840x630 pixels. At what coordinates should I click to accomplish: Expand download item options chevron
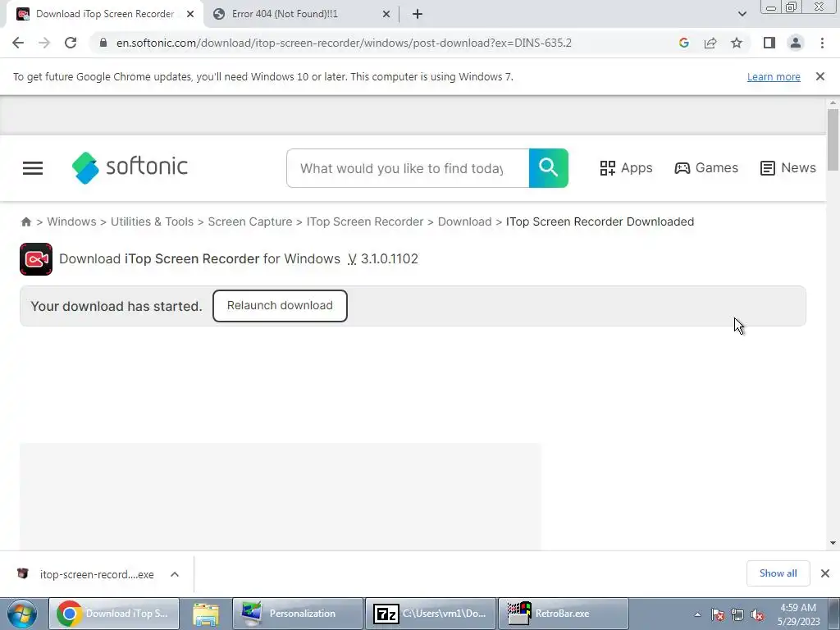[x=175, y=574]
